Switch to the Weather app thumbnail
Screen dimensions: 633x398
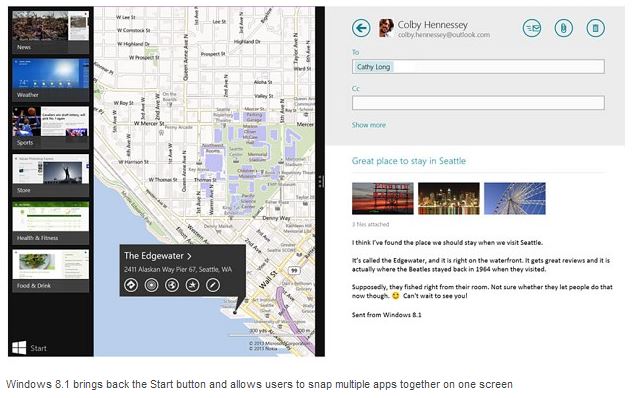click(x=50, y=80)
